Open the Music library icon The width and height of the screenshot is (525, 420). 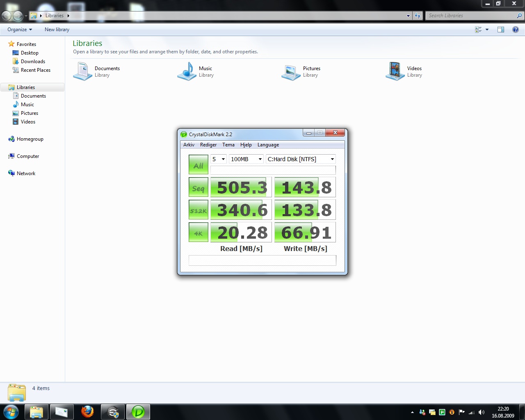tap(187, 71)
